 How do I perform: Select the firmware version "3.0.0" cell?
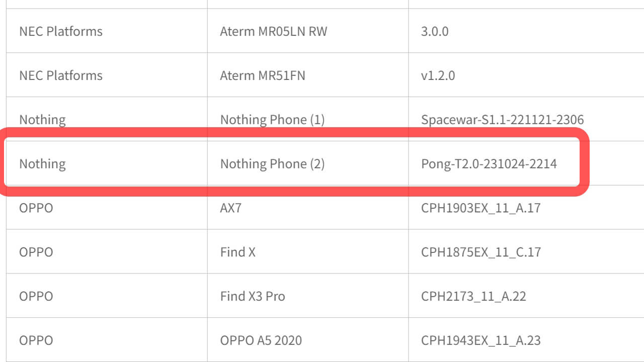pyautogui.click(x=435, y=31)
